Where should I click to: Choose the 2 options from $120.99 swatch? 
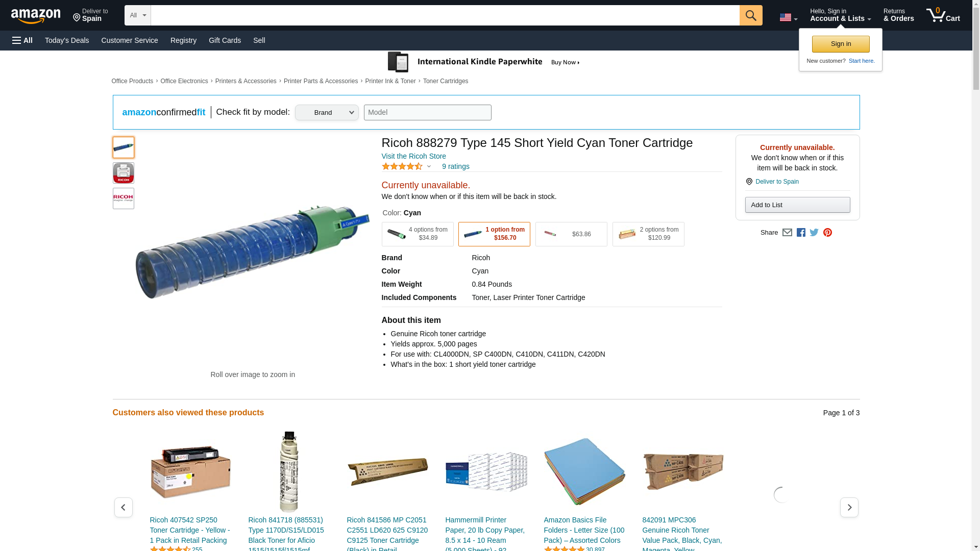(x=648, y=234)
